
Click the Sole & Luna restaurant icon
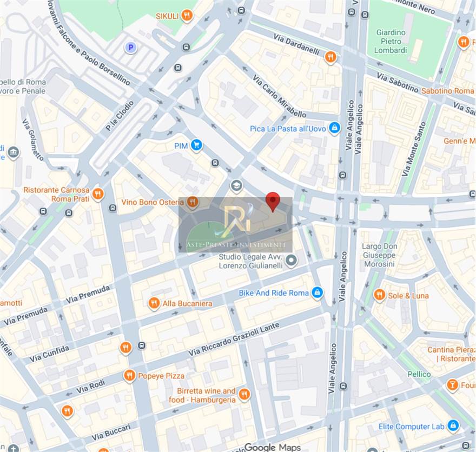pos(379,295)
